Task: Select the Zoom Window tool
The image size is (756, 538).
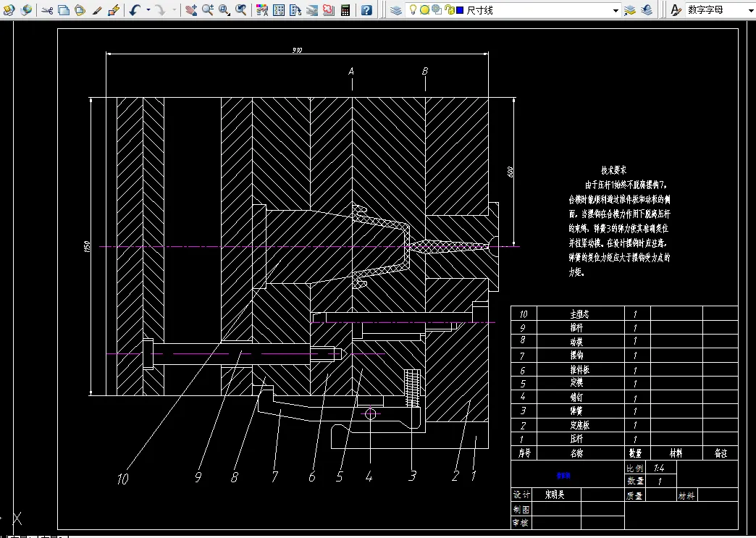Action: (224, 9)
